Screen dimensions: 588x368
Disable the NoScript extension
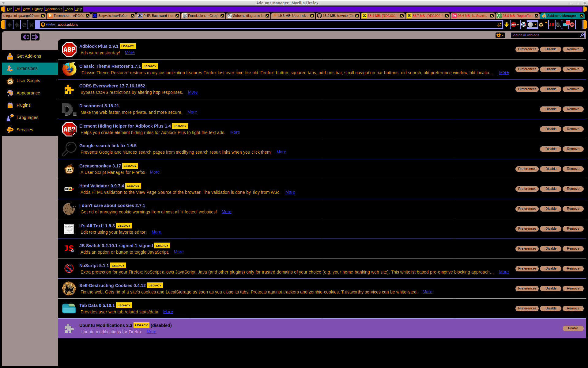click(x=550, y=269)
